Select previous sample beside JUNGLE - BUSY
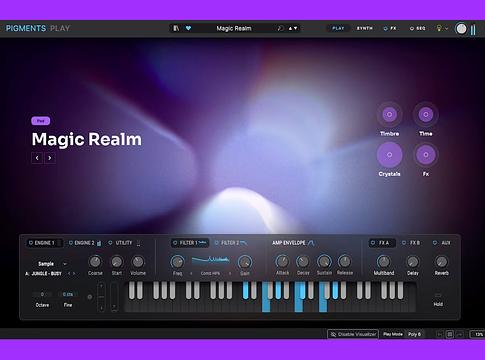 click(x=69, y=273)
